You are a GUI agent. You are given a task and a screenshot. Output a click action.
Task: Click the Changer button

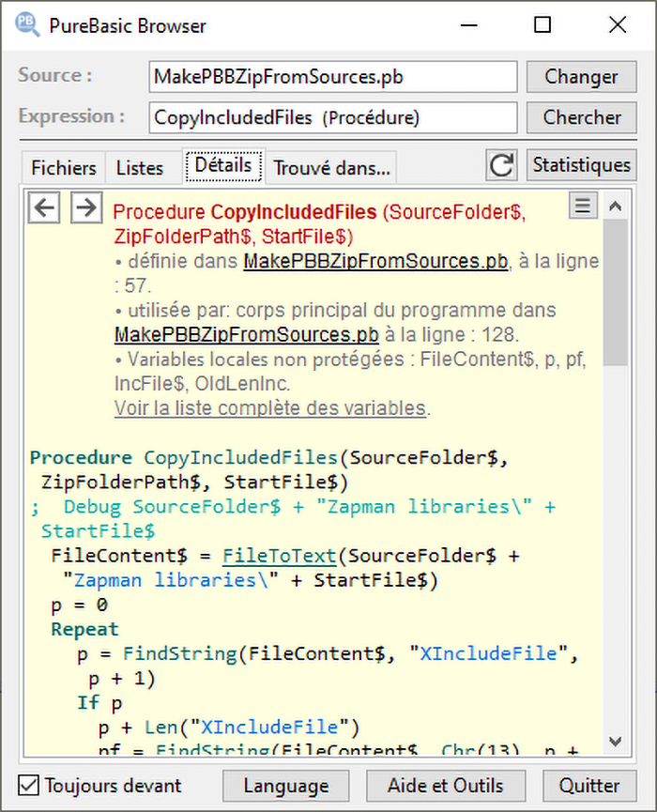tap(581, 77)
